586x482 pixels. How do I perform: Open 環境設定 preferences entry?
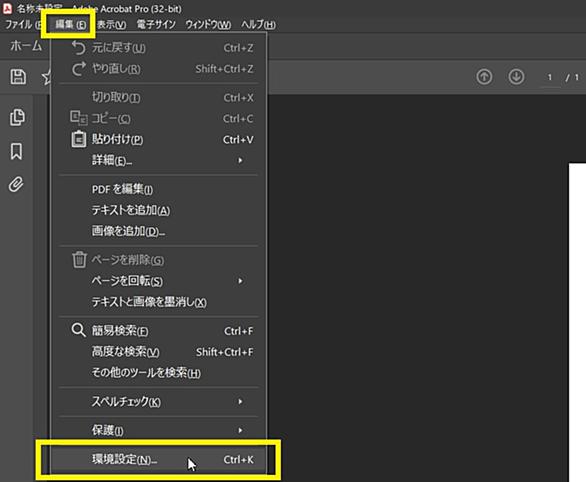tap(158, 460)
